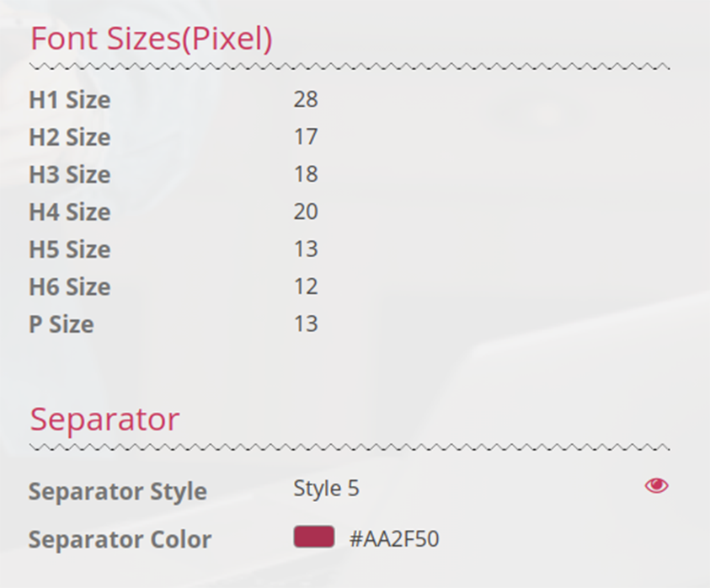
Task: Click the Font Sizes(Pixel) section heading
Action: click(x=151, y=38)
